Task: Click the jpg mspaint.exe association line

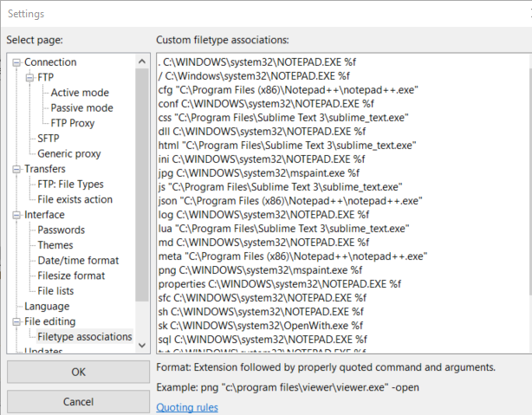Action: tap(259, 173)
